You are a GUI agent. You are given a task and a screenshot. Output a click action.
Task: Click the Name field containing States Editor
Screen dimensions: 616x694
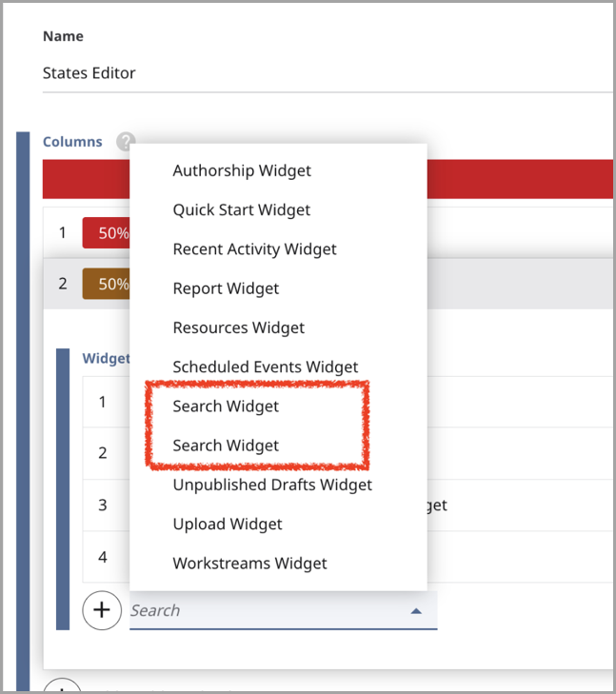point(324,73)
